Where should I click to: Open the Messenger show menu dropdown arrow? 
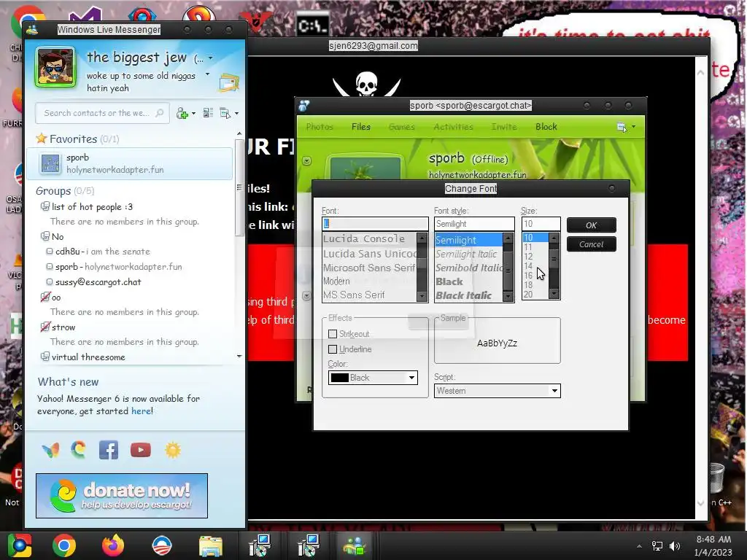point(237,113)
